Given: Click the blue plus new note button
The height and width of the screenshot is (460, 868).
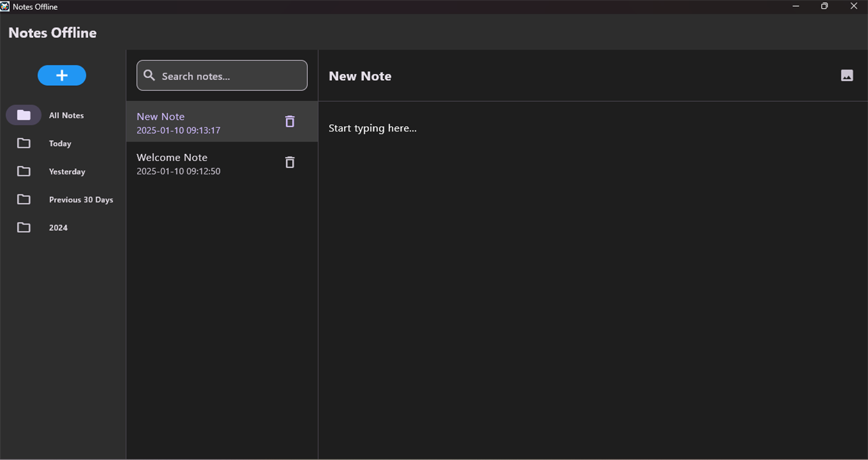Looking at the screenshot, I should [x=61, y=76].
